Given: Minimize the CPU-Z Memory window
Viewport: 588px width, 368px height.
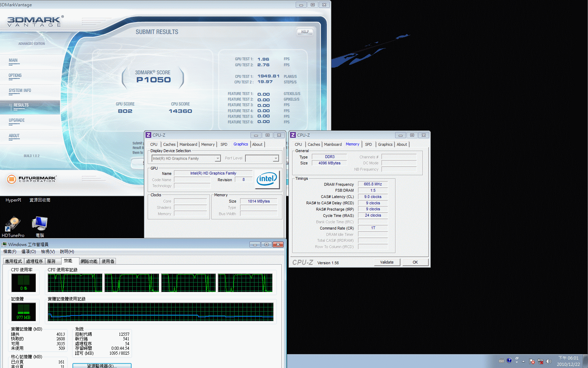Looking at the screenshot, I should 400,135.
